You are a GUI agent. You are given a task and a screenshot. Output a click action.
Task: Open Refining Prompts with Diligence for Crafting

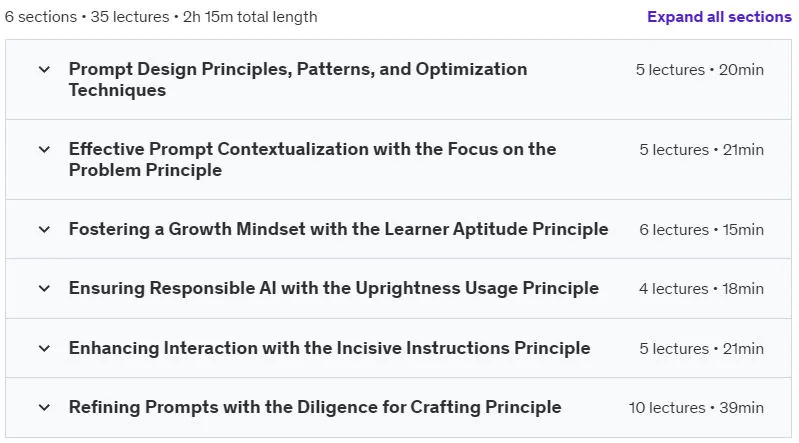click(315, 408)
